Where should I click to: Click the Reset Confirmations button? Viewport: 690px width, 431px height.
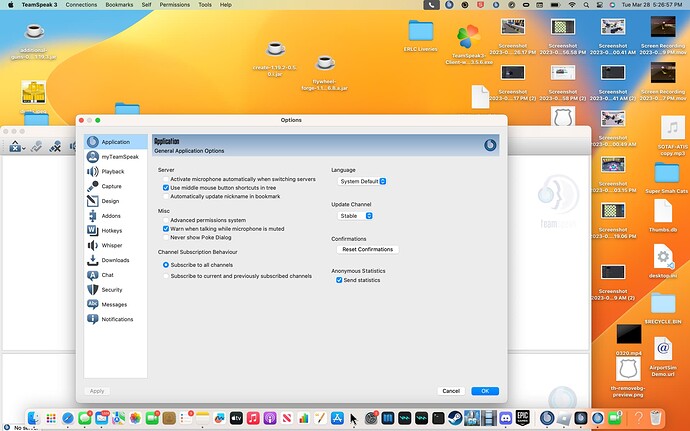(x=367, y=249)
